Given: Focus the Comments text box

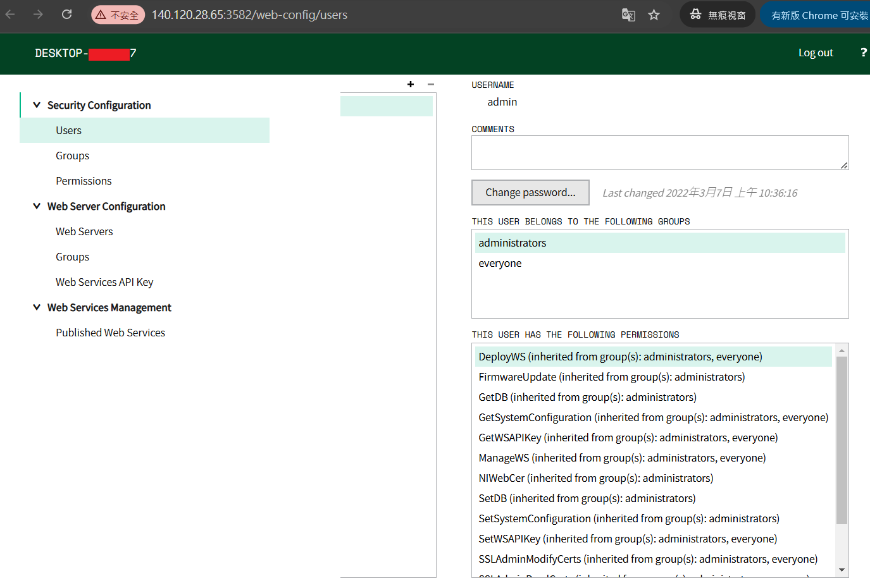Looking at the screenshot, I should pyautogui.click(x=660, y=152).
